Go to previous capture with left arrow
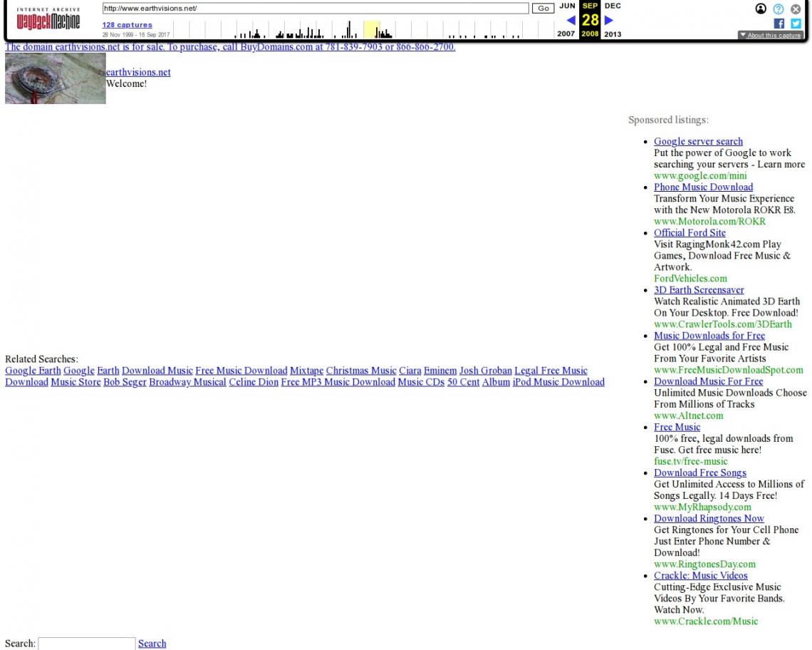Image resolution: width=812 pixels, height=650 pixels. (571, 20)
